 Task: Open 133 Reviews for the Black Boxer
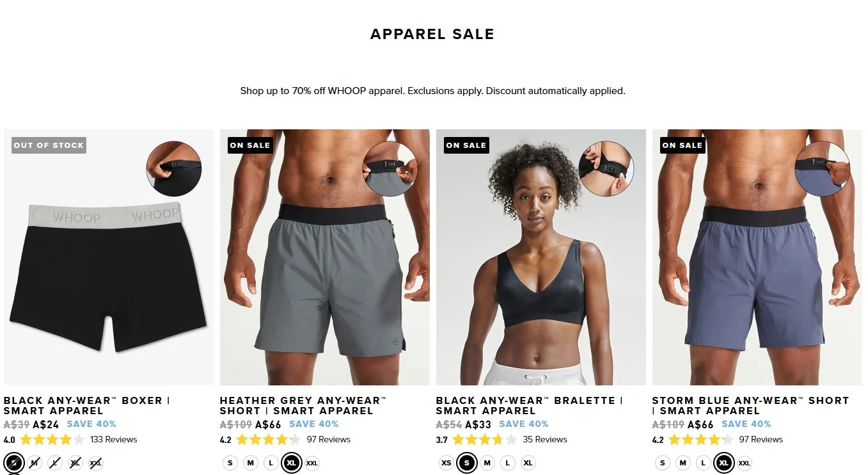click(114, 440)
